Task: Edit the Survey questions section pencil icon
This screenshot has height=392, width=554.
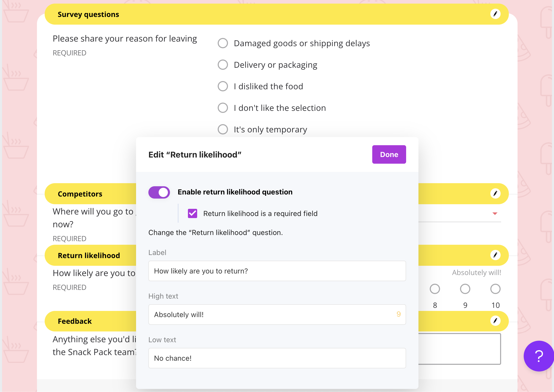Action: [x=495, y=14]
